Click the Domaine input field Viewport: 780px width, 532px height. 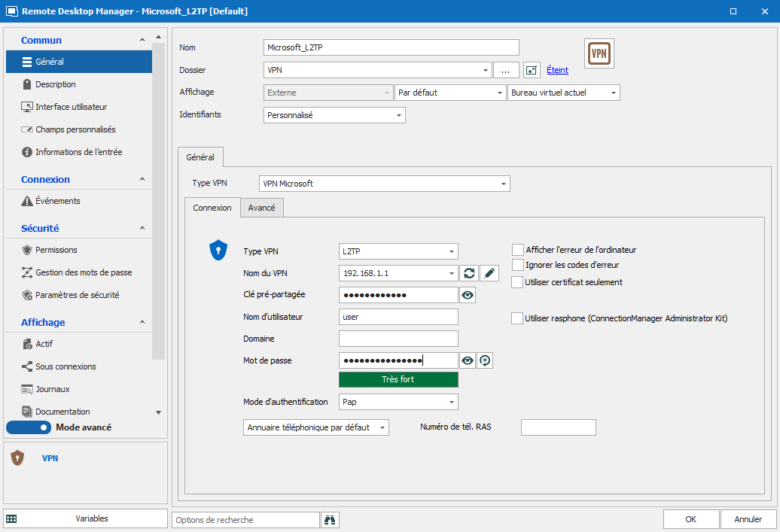398,339
